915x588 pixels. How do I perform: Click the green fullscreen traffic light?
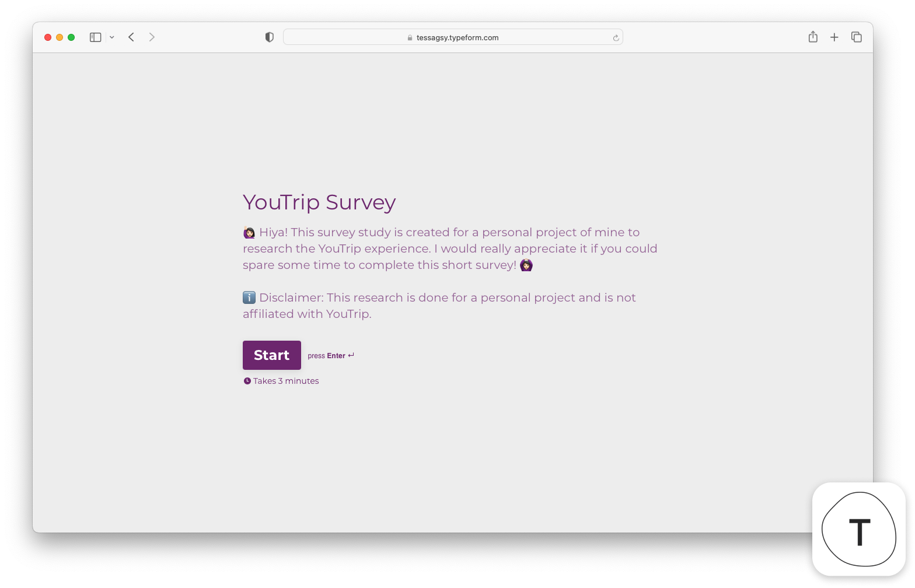pos(71,37)
